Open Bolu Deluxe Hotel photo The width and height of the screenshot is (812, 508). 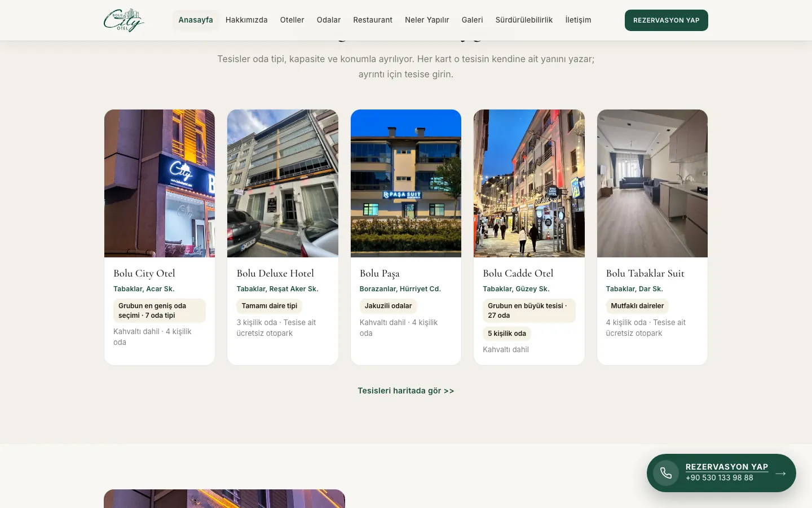(x=283, y=183)
